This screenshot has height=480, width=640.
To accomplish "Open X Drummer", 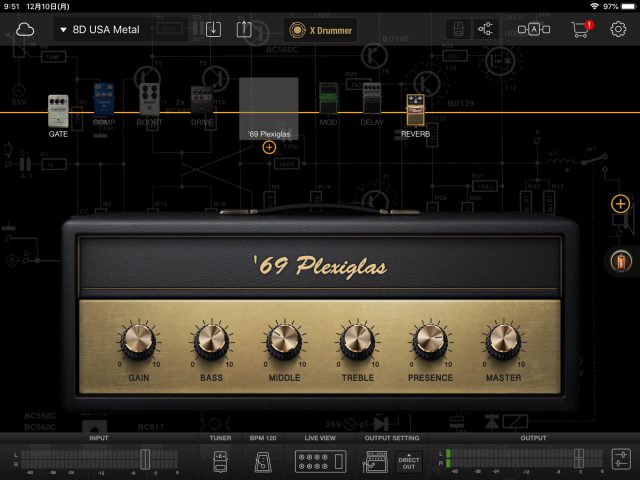I will [x=320, y=30].
